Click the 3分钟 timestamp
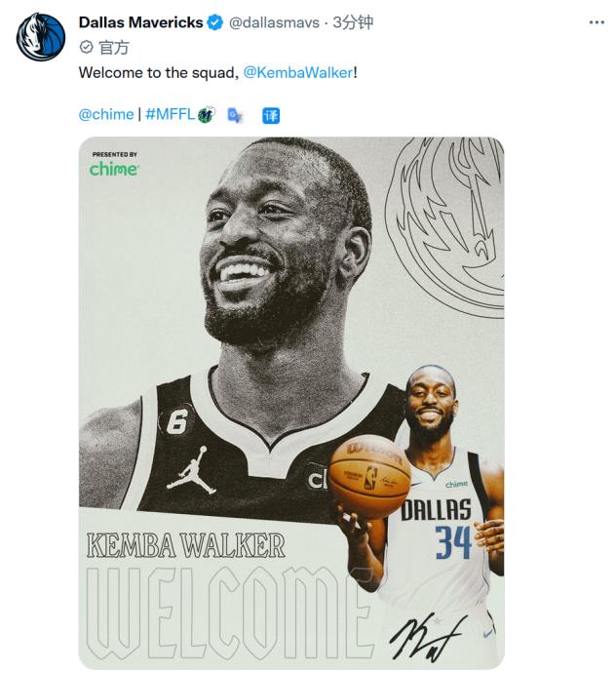 pos(353,22)
